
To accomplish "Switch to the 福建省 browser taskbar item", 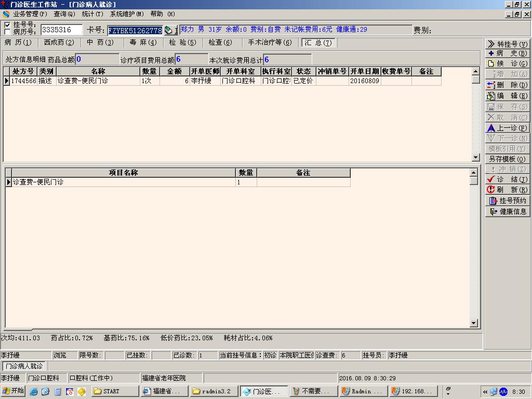I will [165, 391].
